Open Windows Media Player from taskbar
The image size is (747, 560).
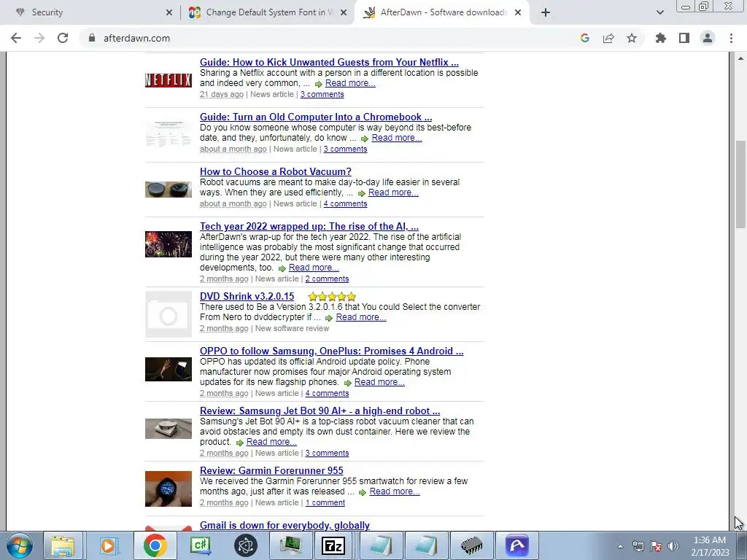point(109,545)
